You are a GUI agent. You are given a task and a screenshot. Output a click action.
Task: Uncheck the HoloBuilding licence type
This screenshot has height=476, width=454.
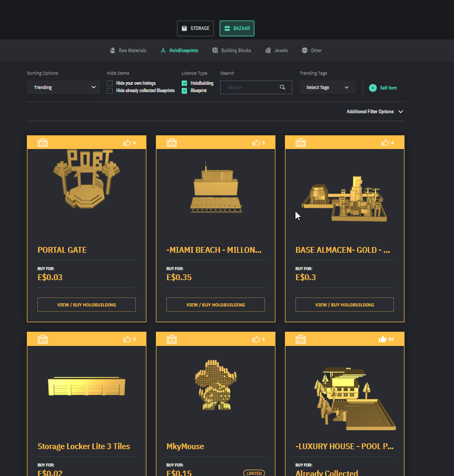point(184,83)
